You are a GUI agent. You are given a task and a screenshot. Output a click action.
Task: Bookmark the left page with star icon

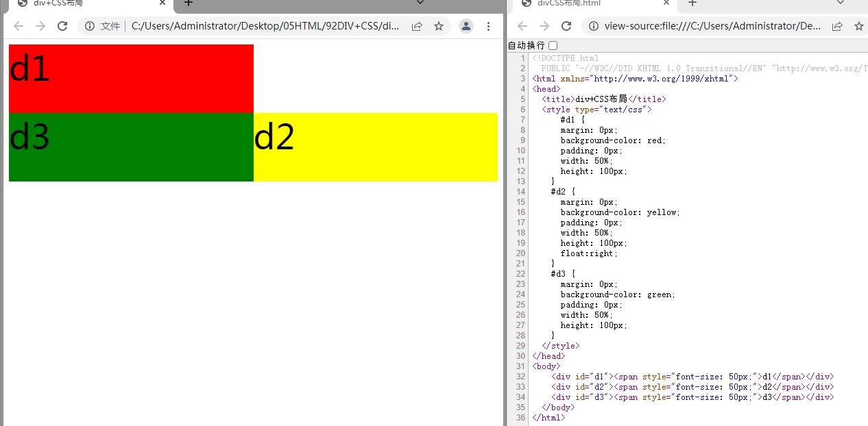pos(439,26)
